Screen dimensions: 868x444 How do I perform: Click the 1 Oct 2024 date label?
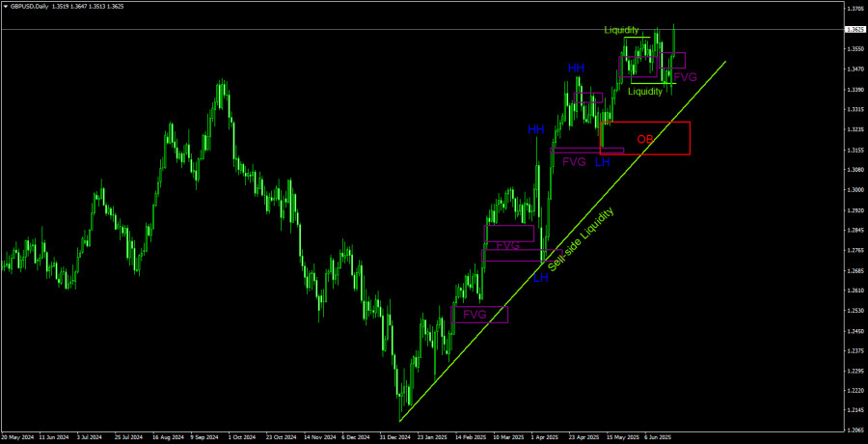(x=241, y=437)
